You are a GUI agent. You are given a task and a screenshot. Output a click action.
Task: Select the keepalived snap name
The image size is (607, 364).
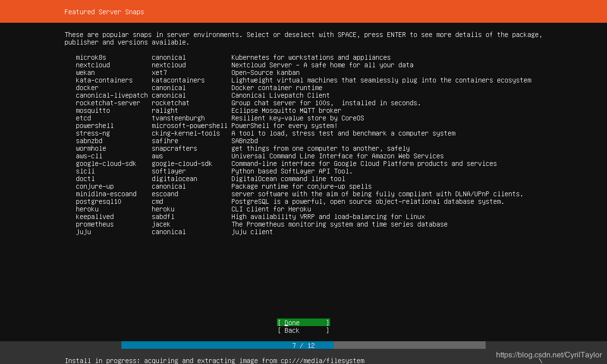[95, 217]
